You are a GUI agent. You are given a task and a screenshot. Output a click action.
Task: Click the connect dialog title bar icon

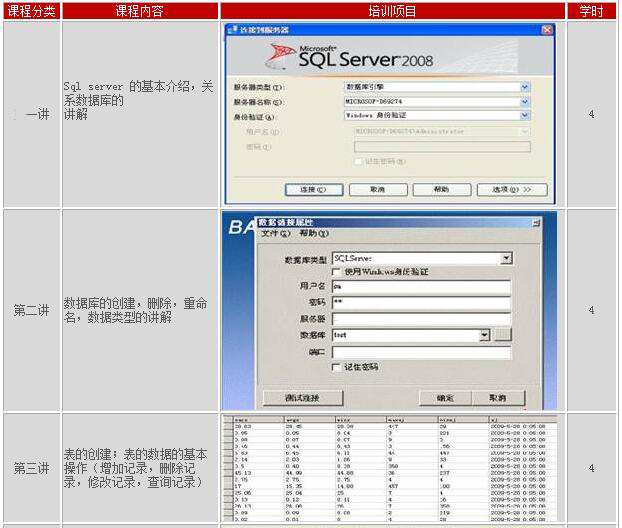(x=233, y=29)
